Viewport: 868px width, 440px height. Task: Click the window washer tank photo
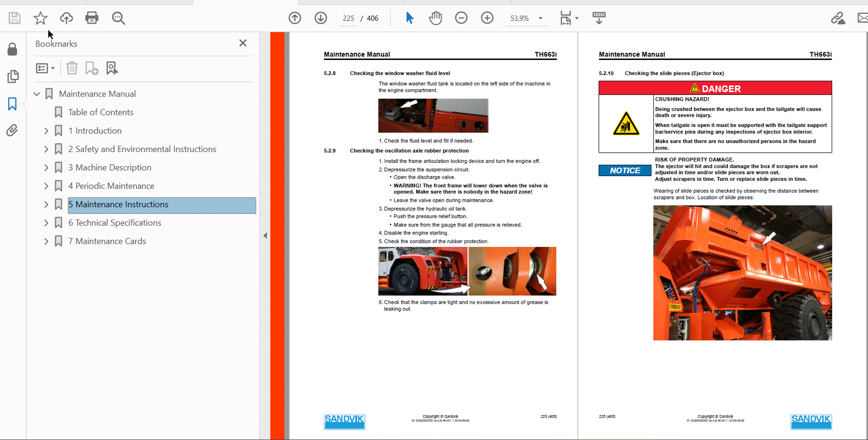433,116
